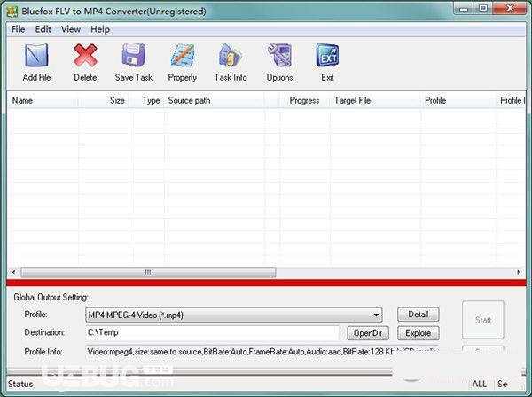Screen dimensions: 532x397
Task: Click the Profile Info text field
Action: click(x=262, y=352)
